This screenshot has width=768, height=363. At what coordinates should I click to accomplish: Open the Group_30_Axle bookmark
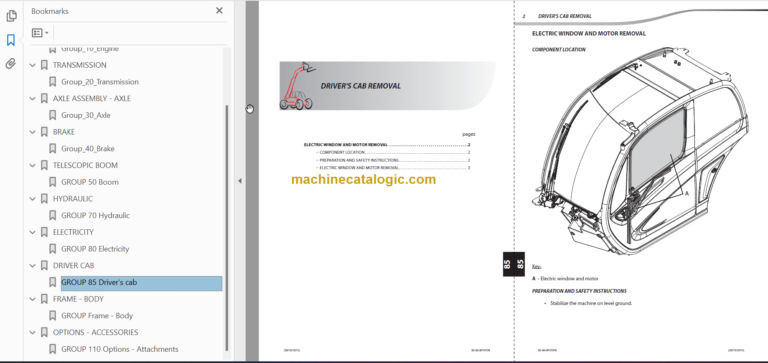point(86,115)
